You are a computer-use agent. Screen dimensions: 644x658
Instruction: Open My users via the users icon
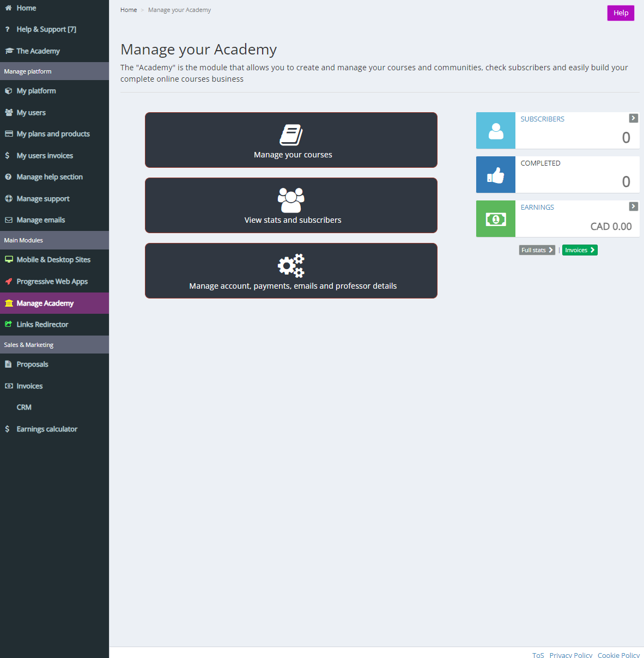pos(9,112)
